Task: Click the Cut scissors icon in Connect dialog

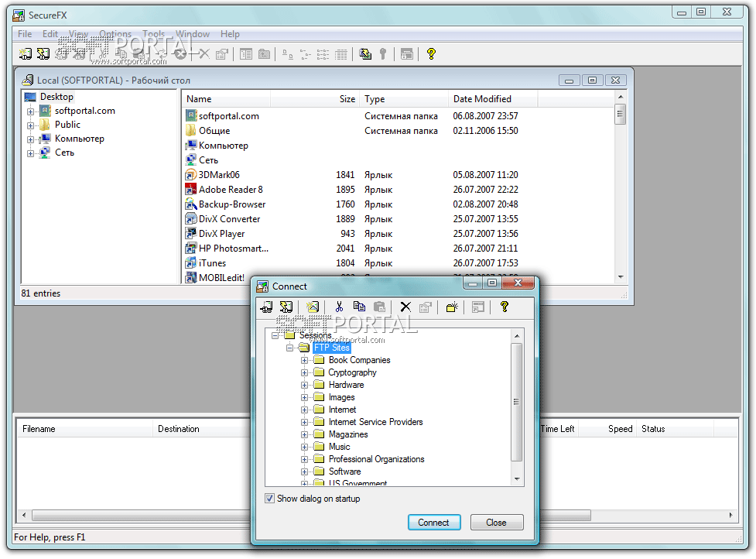Action: point(339,307)
